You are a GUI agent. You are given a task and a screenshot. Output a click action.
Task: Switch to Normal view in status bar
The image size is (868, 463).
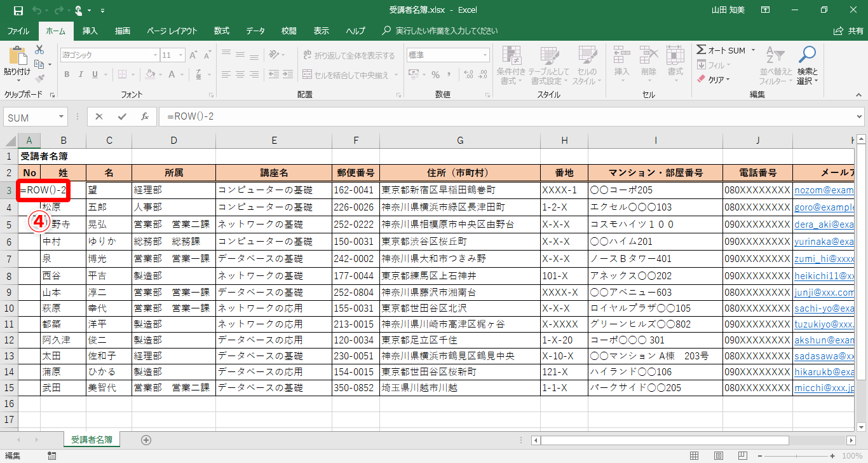tap(695, 456)
